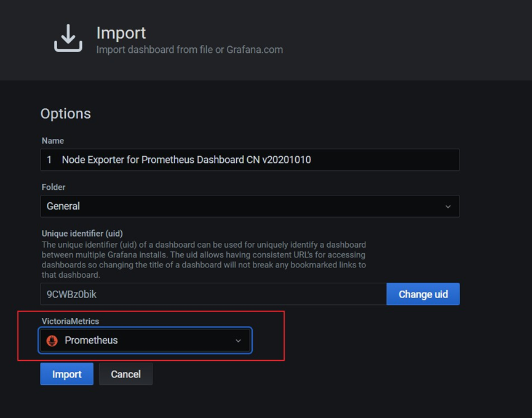
Task: Click the Name field label
Action: (53, 141)
